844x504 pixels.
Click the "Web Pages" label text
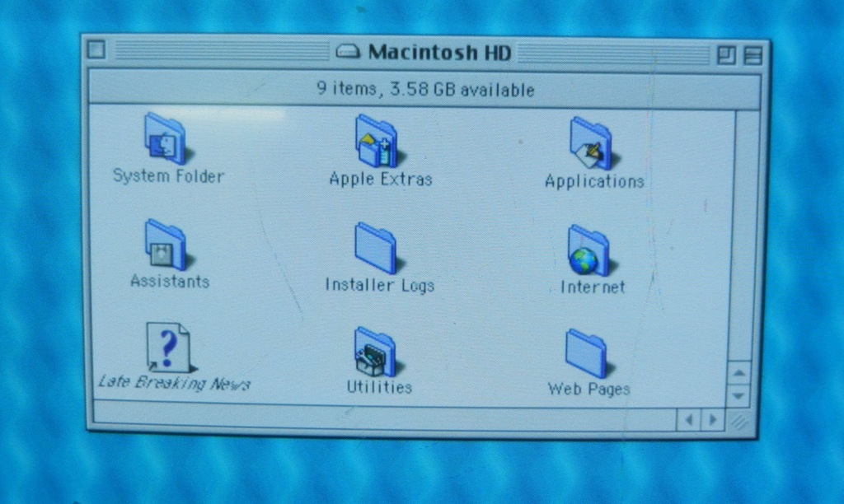point(588,389)
